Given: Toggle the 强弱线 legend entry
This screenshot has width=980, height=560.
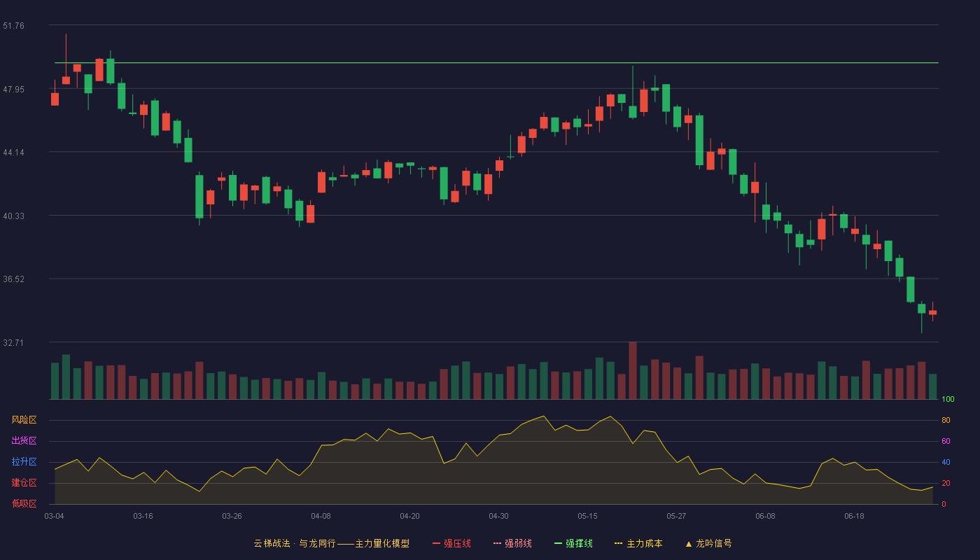Looking at the screenshot, I should tap(512, 543).
